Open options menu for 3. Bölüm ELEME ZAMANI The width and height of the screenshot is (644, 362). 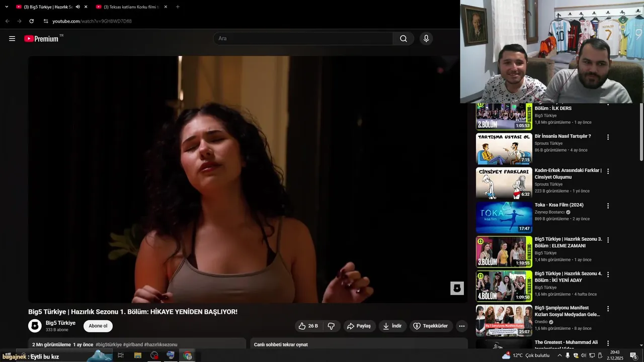click(608, 240)
